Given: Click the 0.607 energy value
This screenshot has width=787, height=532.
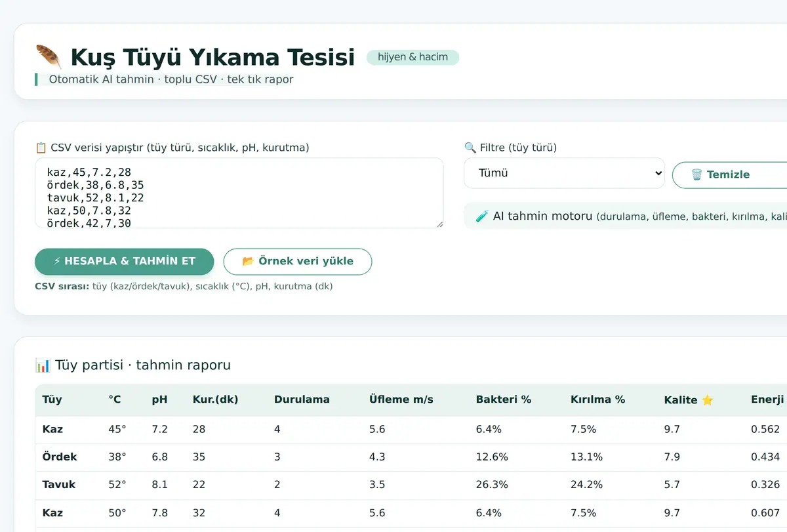Looking at the screenshot, I should pos(765,512).
